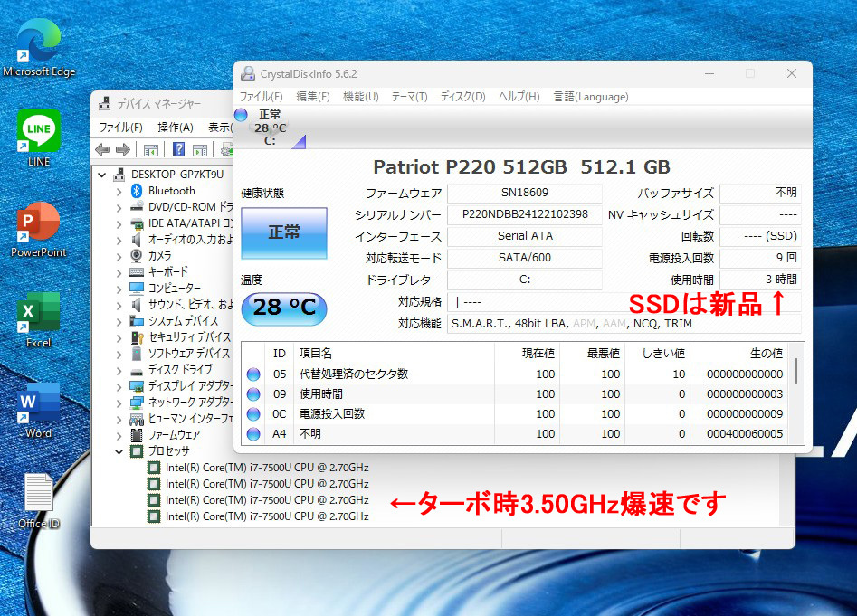Click the 正常 health status button
The image size is (857, 616).
coord(284,232)
